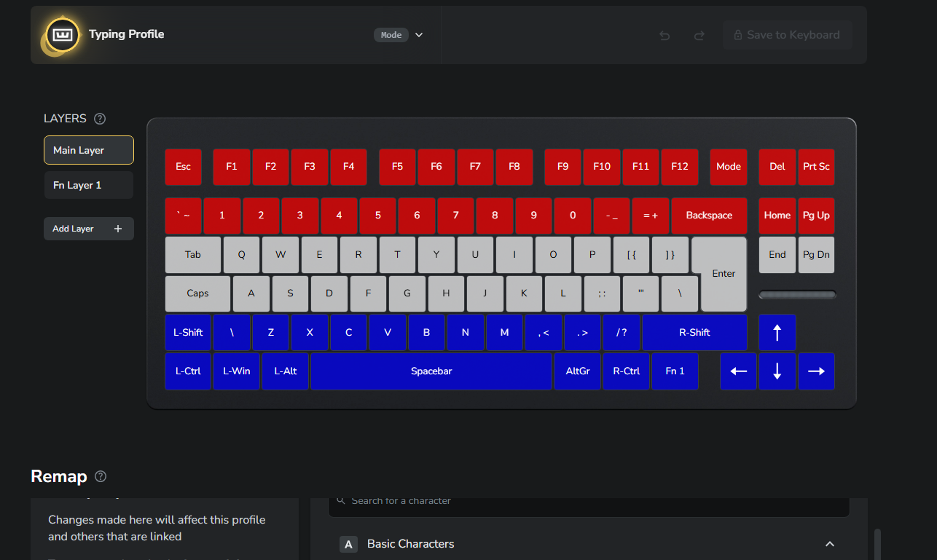
Task: Click Save to Keyboard button
Action: [x=787, y=35]
